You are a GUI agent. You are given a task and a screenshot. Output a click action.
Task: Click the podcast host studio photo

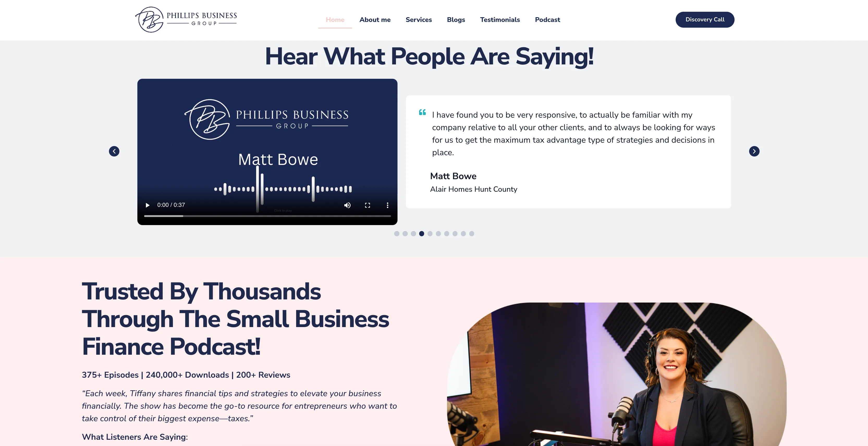[617, 374]
